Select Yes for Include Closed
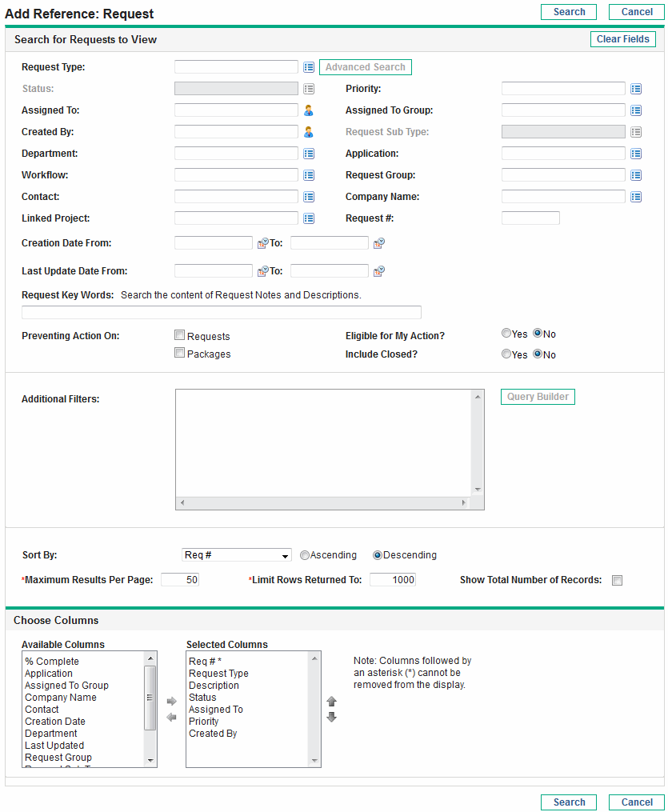This screenshot has height=812, width=668. coord(506,354)
